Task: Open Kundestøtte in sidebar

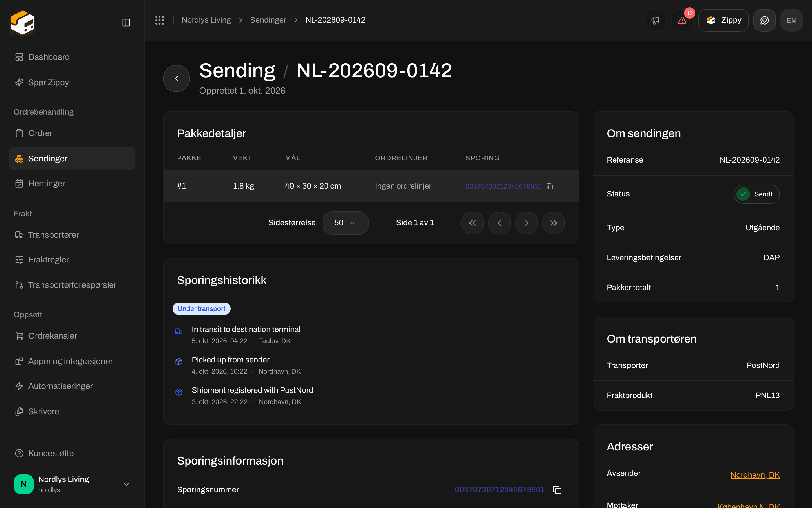Action: [x=72, y=453]
